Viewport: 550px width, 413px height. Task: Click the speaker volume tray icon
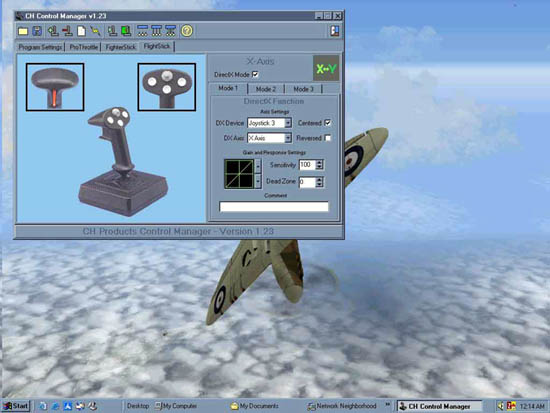pyautogui.click(x=501, y=406)
